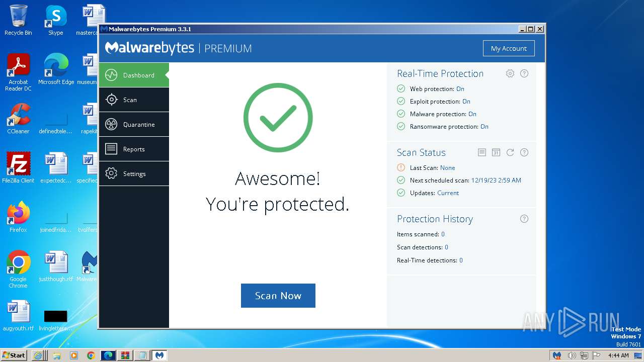644x362 pixels.
Task: Open media player in taskbar
Action: click(x=74, y=355)
